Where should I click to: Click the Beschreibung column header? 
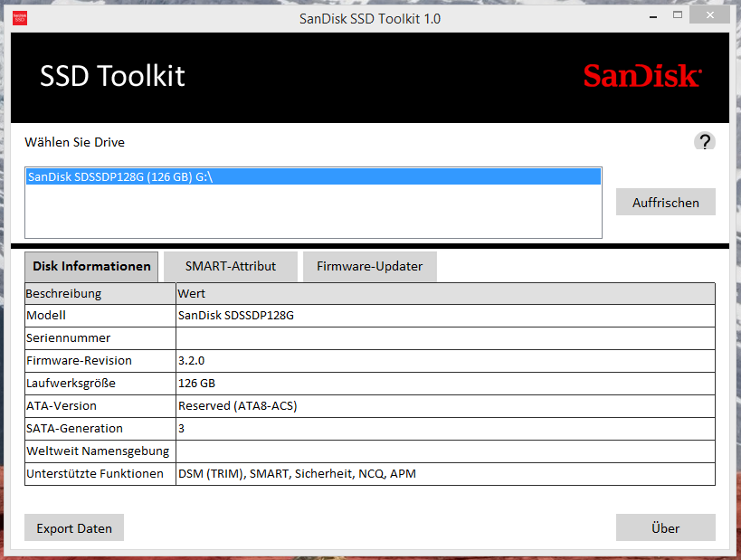click(100, 293)
